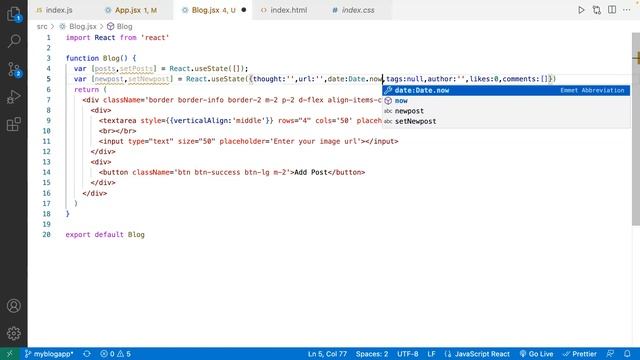The image size is (640, 360).
Task: Click myblogapp branch in status bar
Action: coord(49,354)
